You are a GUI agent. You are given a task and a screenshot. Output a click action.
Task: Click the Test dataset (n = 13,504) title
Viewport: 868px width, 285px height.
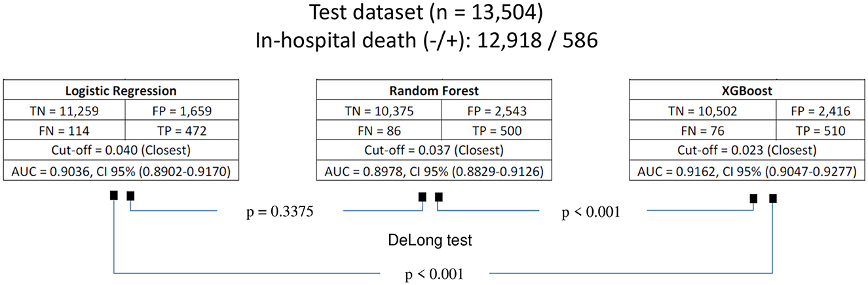(x=434, y=14)
